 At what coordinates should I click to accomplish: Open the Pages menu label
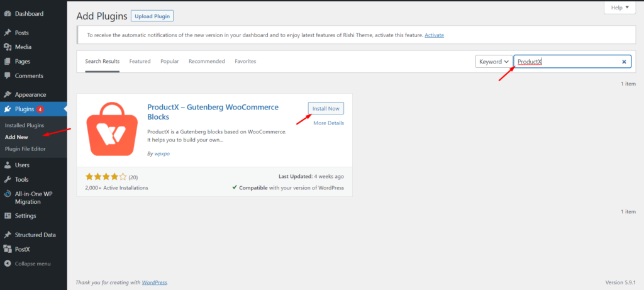[23, 61]
